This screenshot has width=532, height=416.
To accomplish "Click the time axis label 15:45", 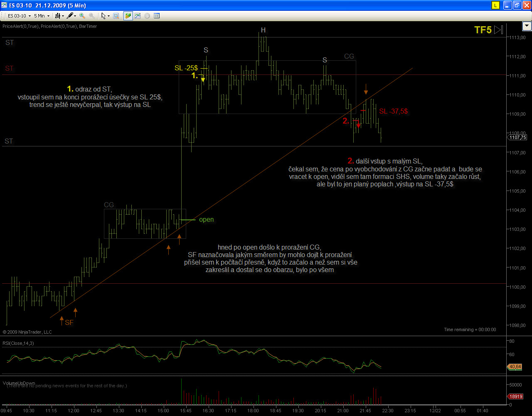I will (x=186, y=411).
